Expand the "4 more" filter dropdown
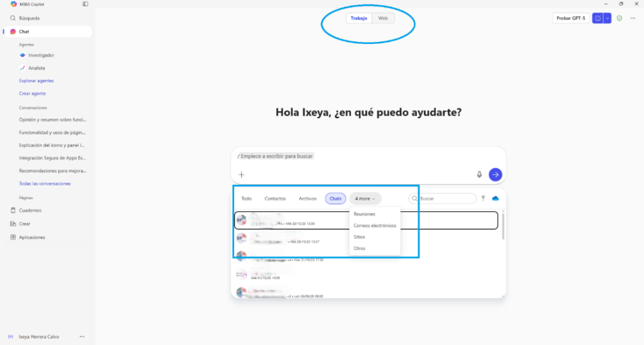Image resolution: width=644 pixels, height=345 pixels. coord(365,199)
